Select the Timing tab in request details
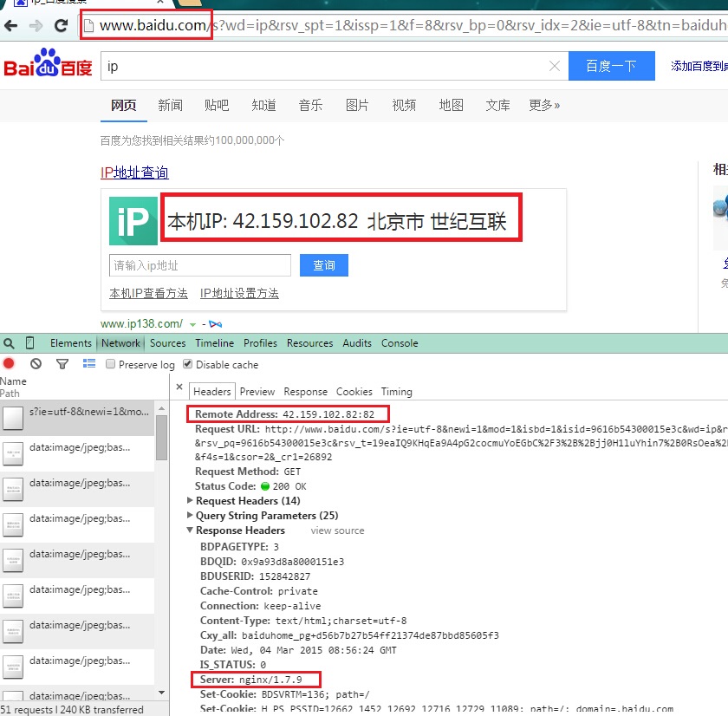728x716 pixels. (x=397, y=392)
